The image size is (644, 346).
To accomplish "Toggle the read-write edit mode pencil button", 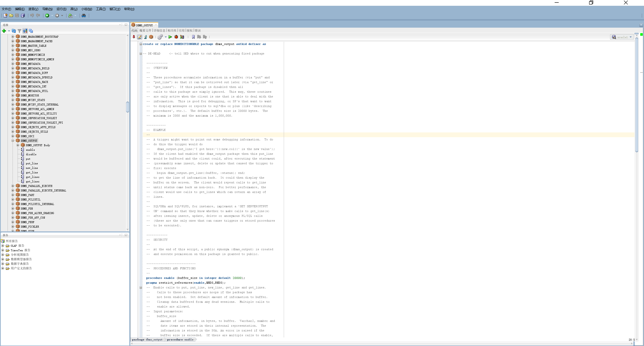I will pos(140,37).
